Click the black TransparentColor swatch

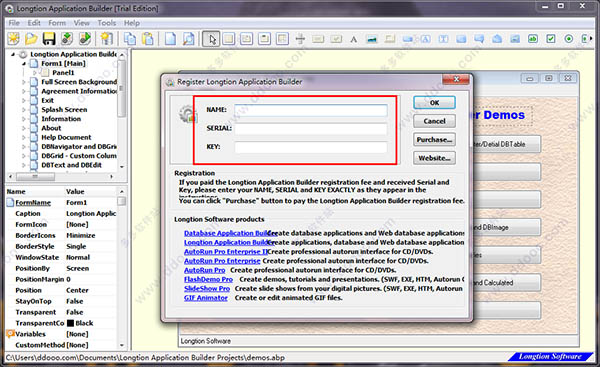point(70,323)
